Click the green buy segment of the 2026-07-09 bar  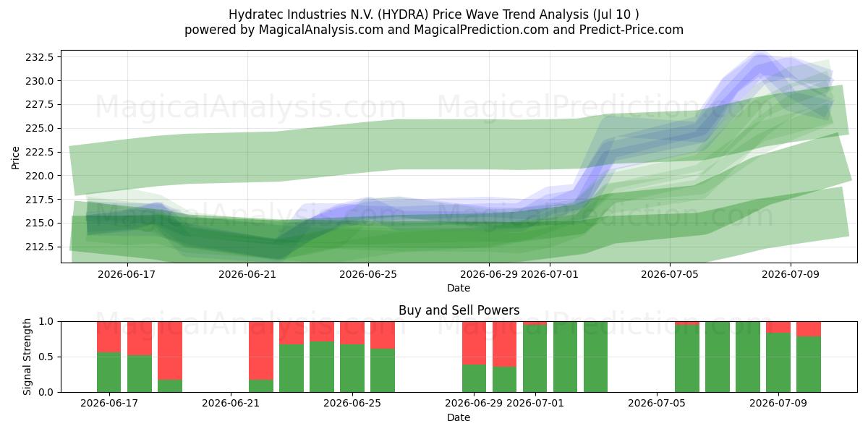[x=778, y=362]
